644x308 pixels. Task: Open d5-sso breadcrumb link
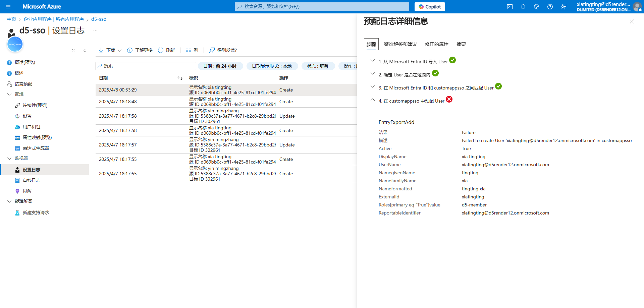point(99,19)
